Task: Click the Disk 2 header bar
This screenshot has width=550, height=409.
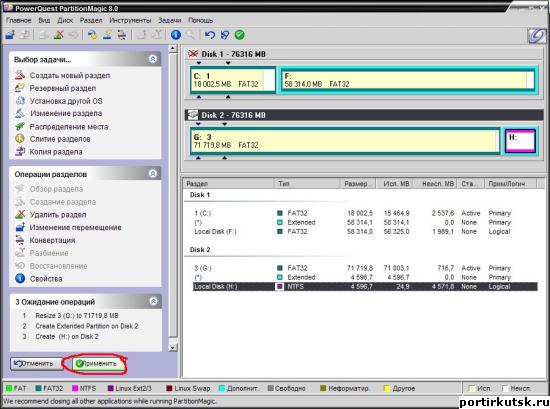Action: point(364,115)
